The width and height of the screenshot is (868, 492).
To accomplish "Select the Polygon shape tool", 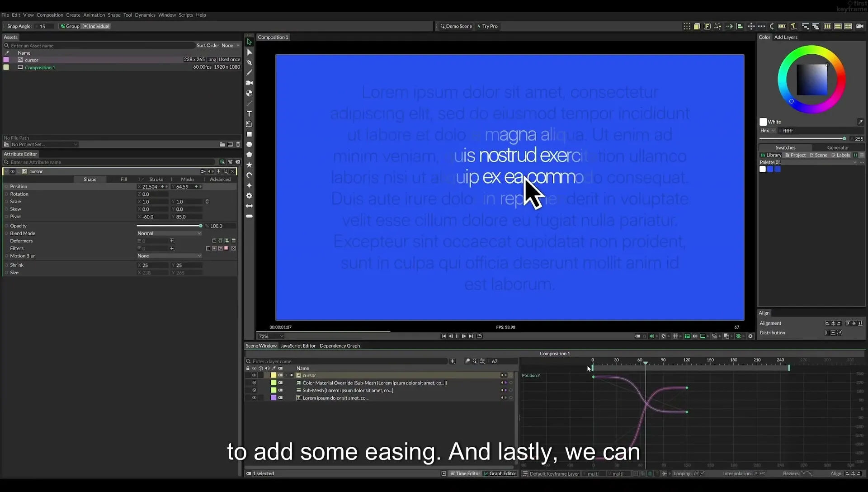I will point(249,155).
